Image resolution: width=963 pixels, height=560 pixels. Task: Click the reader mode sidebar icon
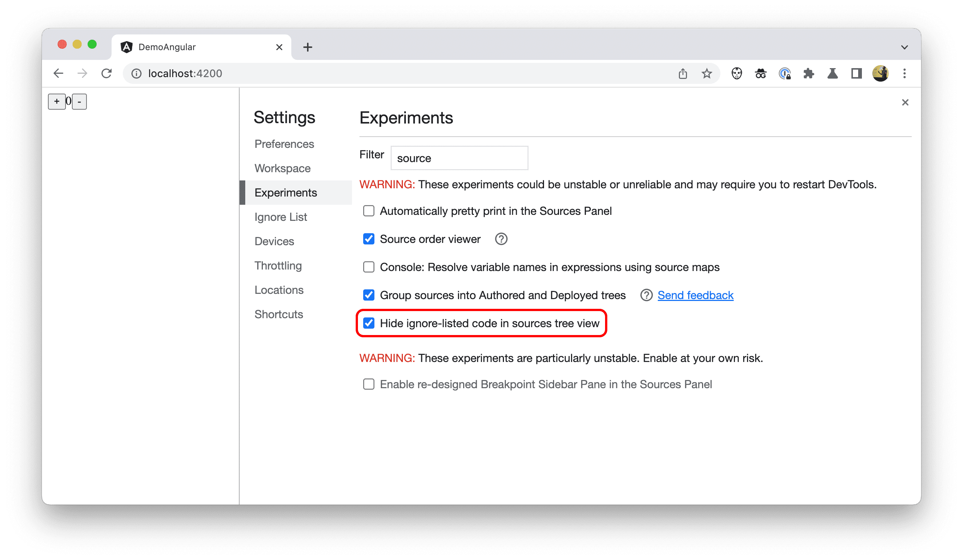[855, 73]
